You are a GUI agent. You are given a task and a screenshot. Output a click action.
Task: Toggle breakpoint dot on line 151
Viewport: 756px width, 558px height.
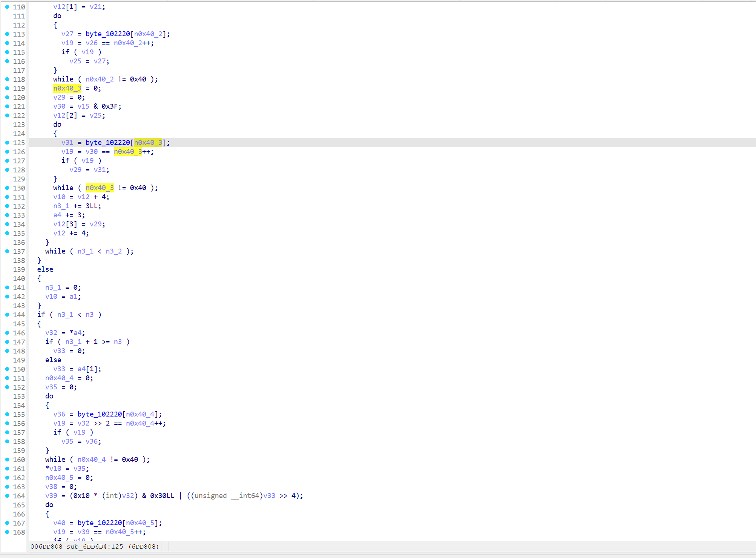(7, 378)
